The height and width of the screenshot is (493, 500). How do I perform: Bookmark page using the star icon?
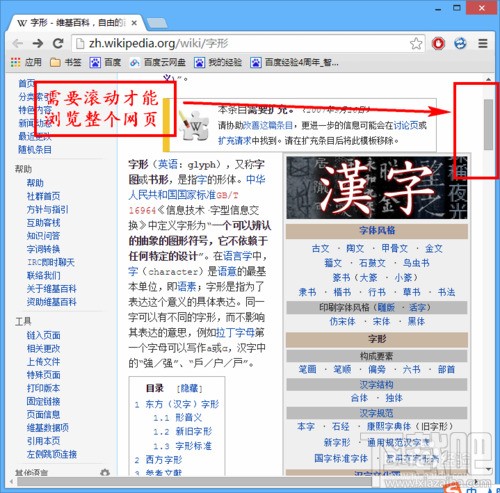coord(416,43)
